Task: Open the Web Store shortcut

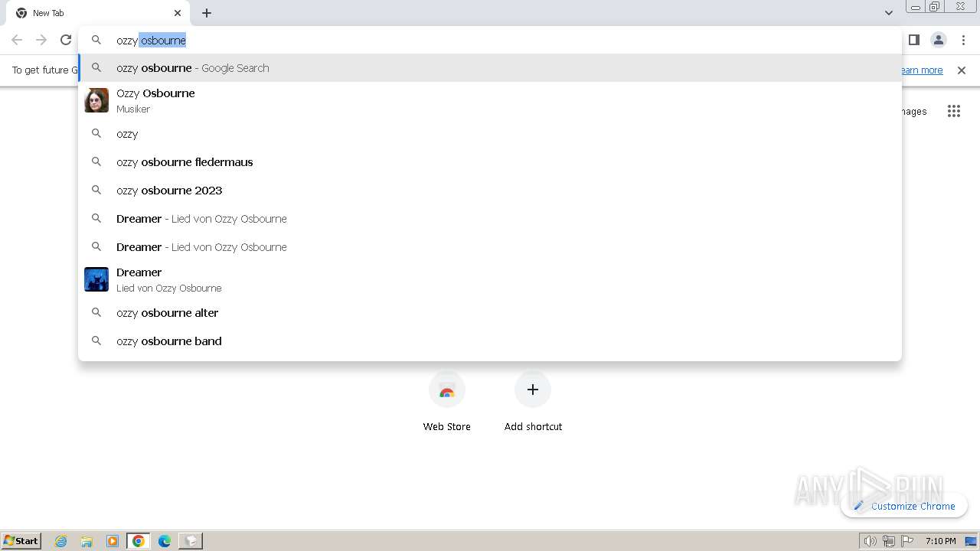Action: coord(447,402)
